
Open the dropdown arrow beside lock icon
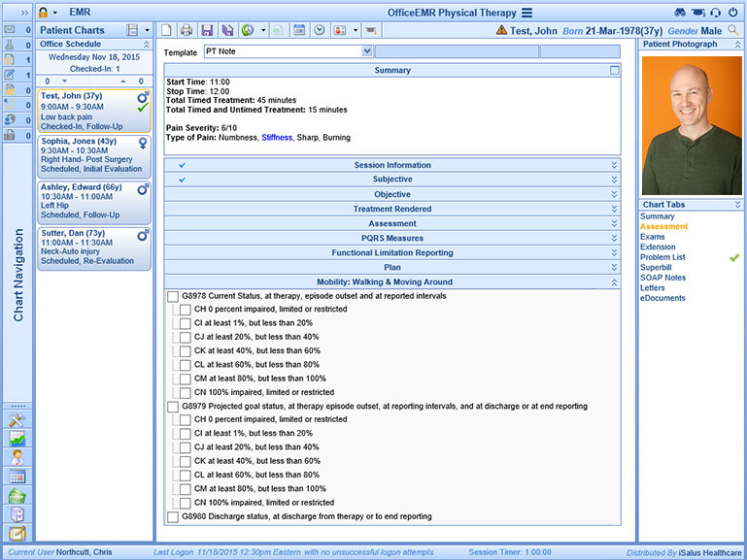54,13
